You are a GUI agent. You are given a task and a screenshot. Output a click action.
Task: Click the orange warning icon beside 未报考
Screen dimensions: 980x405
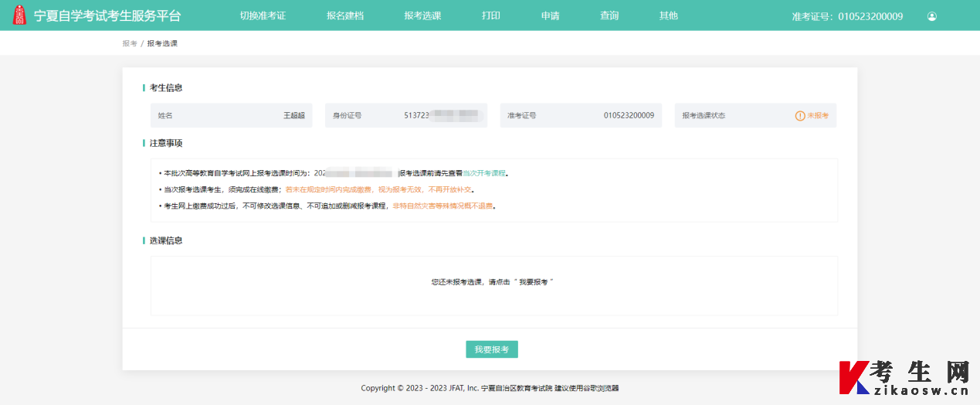click(800, 116)
